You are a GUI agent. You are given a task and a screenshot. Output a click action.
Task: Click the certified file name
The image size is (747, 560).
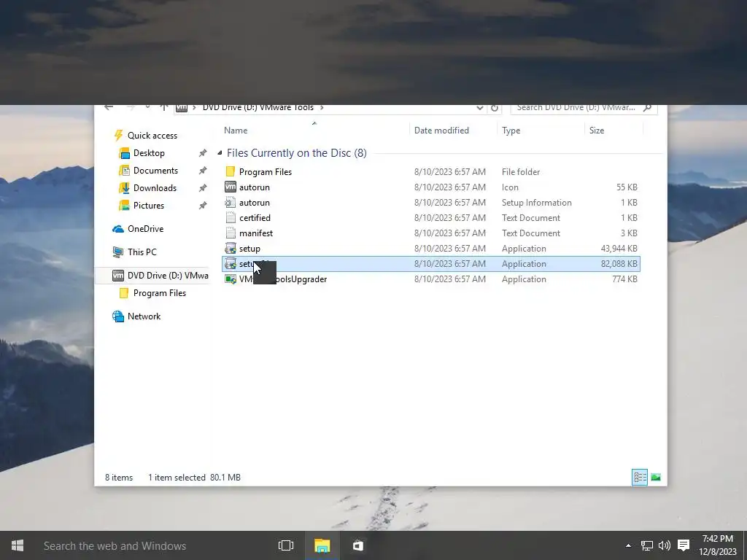[x=255, y=217]
